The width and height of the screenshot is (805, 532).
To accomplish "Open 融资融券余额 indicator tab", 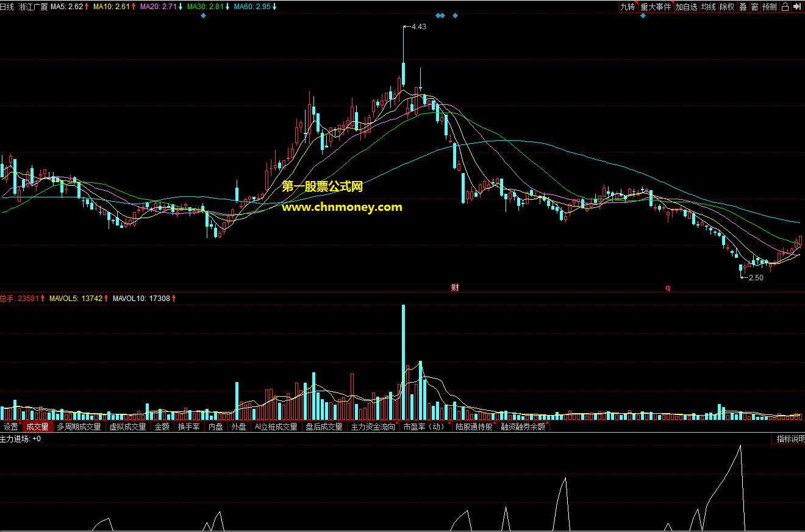I will (x=523, y=427).
